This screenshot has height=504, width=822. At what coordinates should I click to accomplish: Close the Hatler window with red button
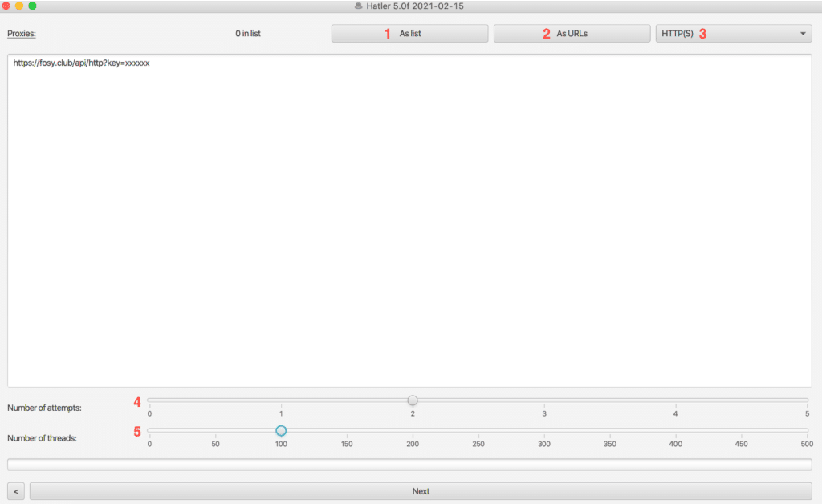(x=6, y=6)
